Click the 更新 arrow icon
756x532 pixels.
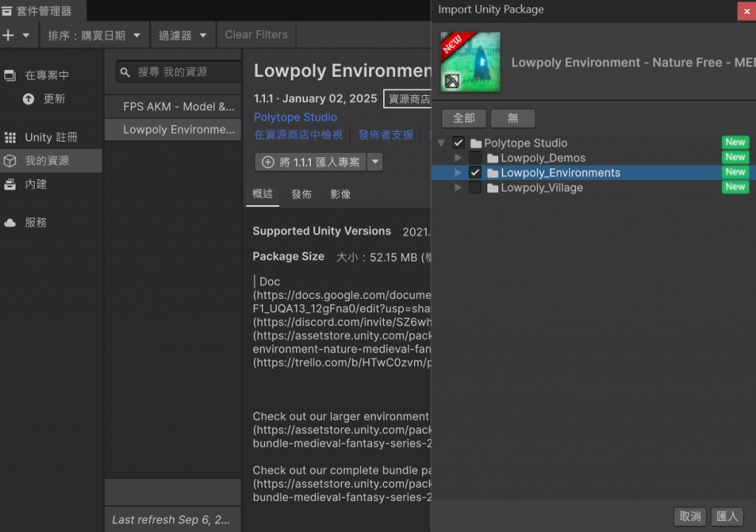point(29,99)
